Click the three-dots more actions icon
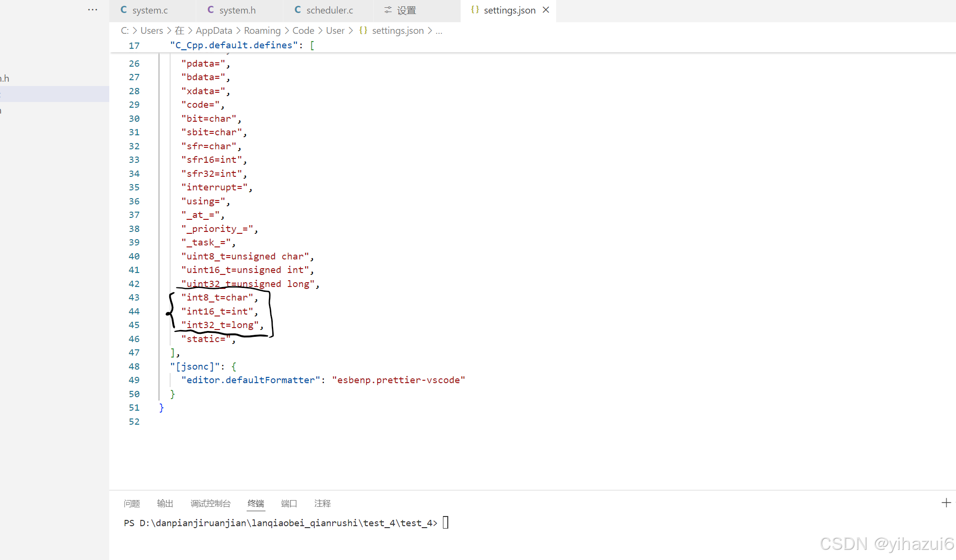Image resolution: width=956 pixels, height=560 pixels. [92, 10]
